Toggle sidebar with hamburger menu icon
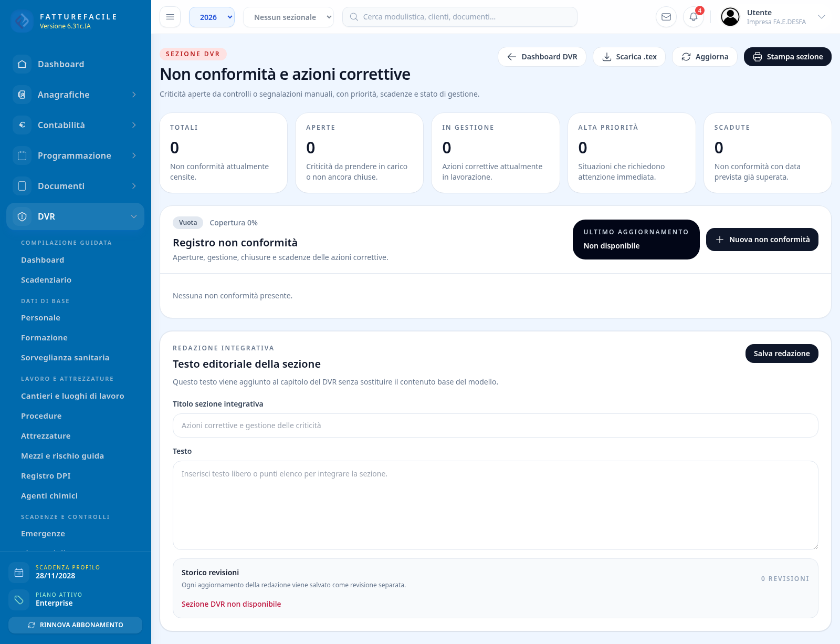 (x=170, y=17)
